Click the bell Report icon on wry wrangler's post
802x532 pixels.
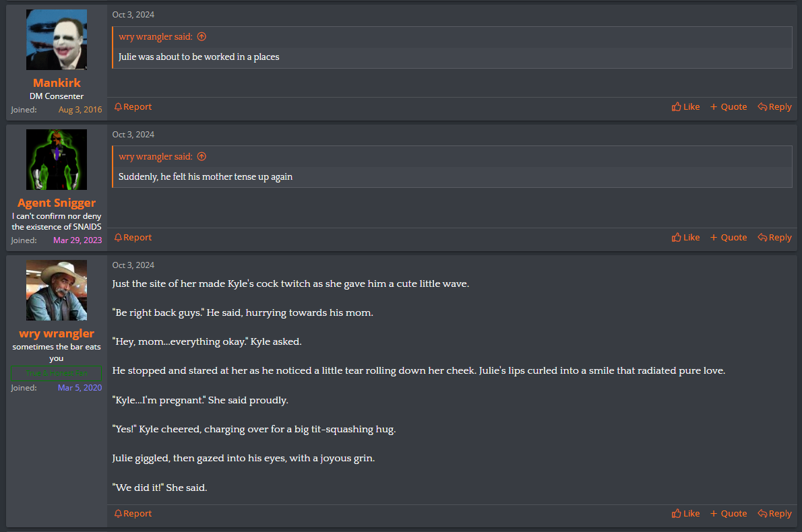(x=118, y=514)
